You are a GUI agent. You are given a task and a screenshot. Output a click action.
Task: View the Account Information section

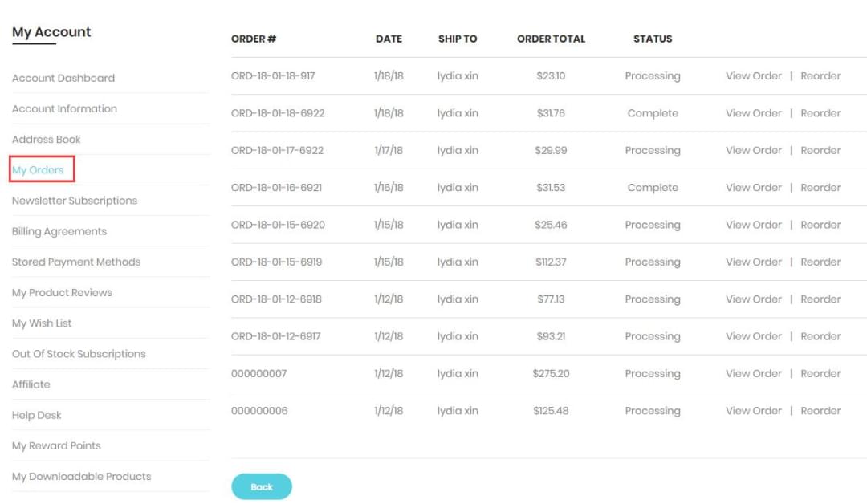point(64,108)
